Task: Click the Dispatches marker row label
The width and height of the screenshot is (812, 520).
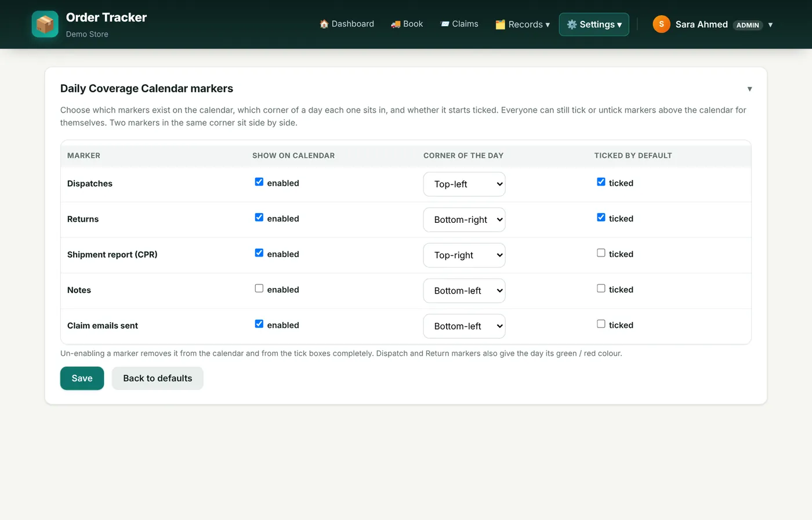Action: tap(90, 183)
